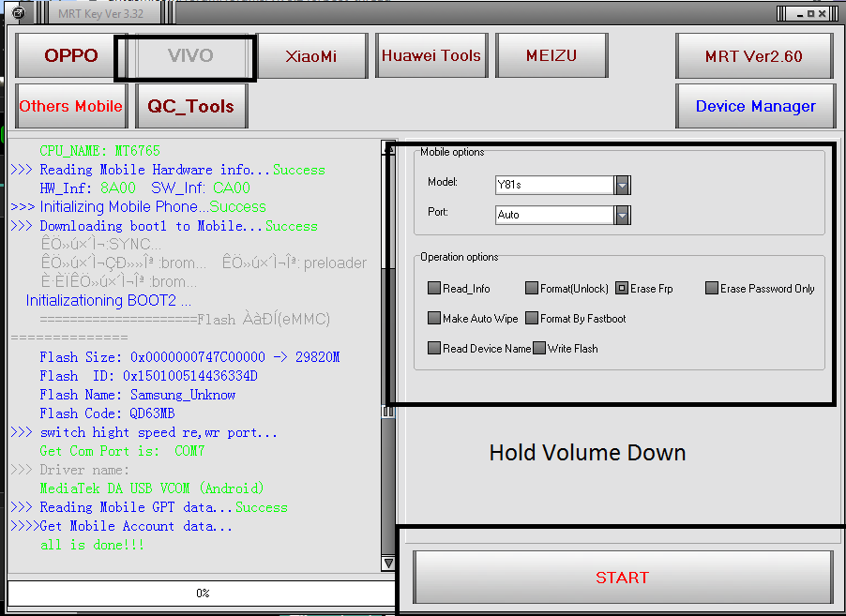
Task: Click the 0% progress bar
Action: (x=202, y=593)
